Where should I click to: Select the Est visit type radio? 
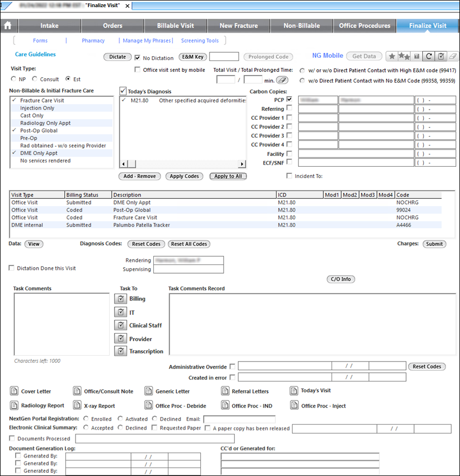(x=68, y=79)
